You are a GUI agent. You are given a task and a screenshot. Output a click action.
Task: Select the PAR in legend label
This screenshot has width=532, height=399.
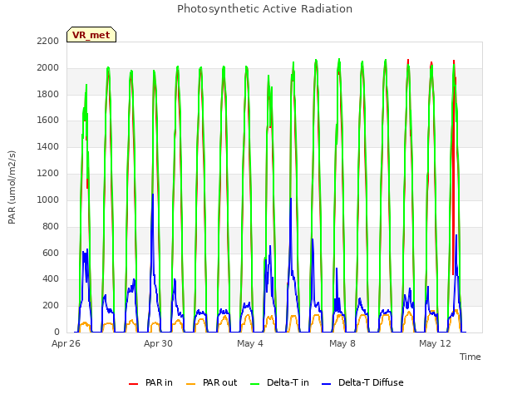pyautogui.click(x=159, y=382)
